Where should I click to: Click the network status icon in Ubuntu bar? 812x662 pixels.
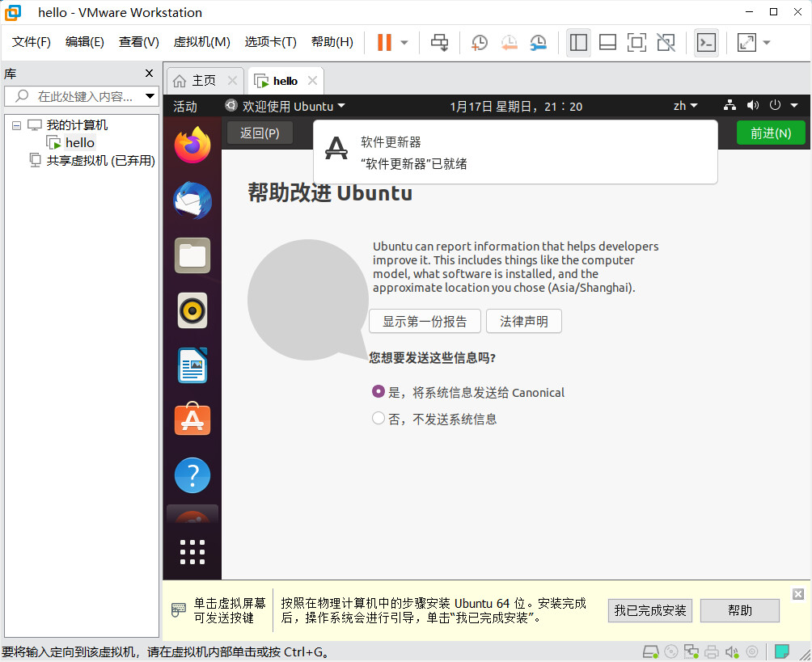point(730,106)
